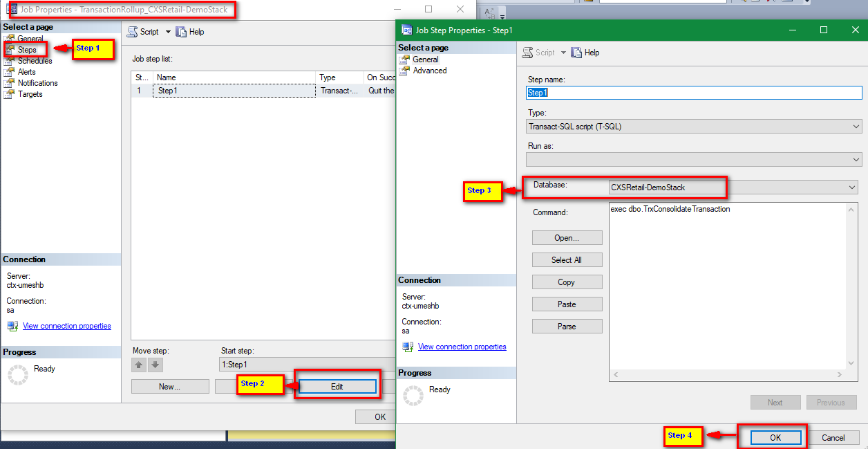Select the Alerts page icon
868x449 pixels.
(9, 72)
